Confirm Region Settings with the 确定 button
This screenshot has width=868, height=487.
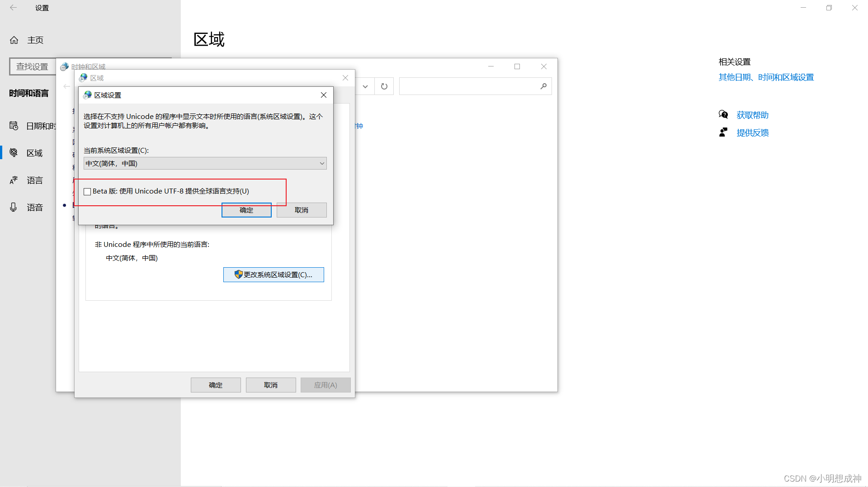[x=246, y=210]
